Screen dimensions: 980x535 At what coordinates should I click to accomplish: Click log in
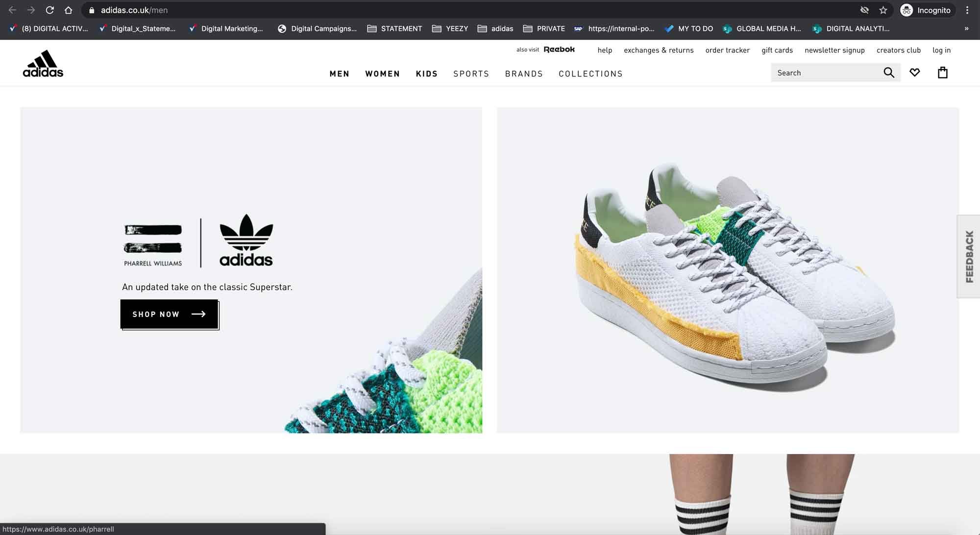(941, 50)
